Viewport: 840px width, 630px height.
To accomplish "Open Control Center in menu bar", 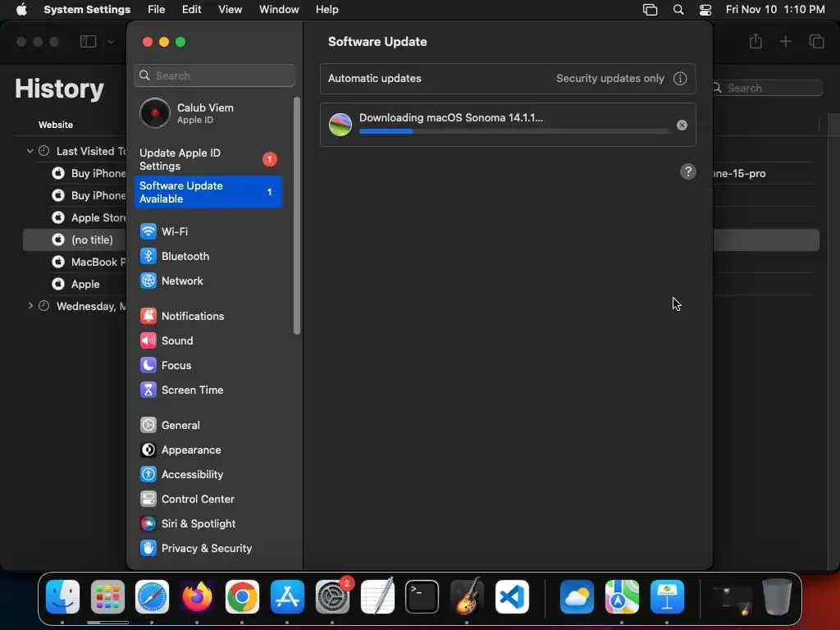I will [x=705, y=10].
